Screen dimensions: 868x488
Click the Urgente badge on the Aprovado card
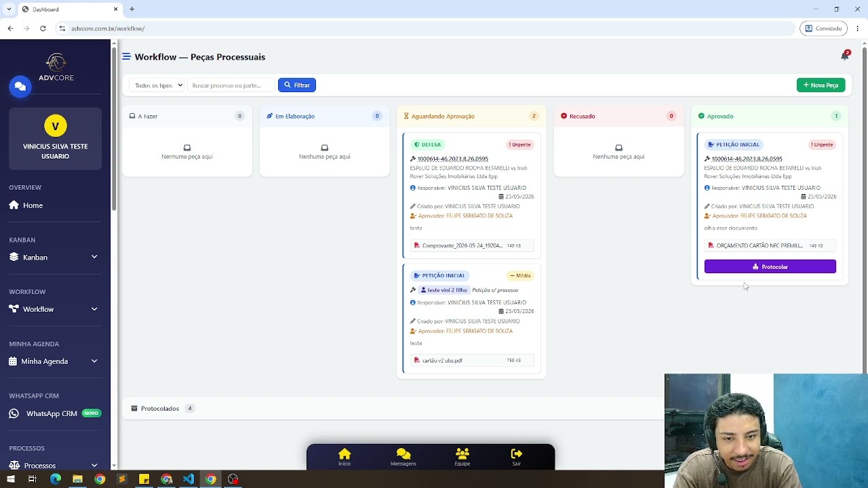tap(822, 144)
